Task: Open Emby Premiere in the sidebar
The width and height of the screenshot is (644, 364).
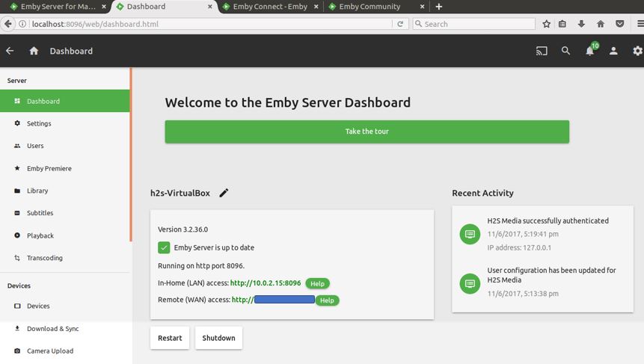Action: point(65,168)
